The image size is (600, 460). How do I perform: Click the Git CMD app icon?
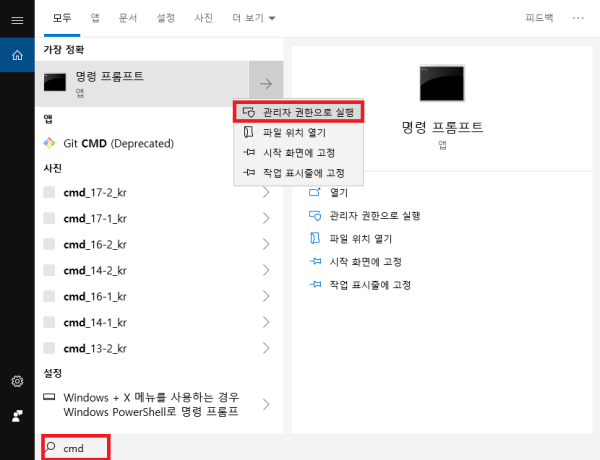click(50, 142)
